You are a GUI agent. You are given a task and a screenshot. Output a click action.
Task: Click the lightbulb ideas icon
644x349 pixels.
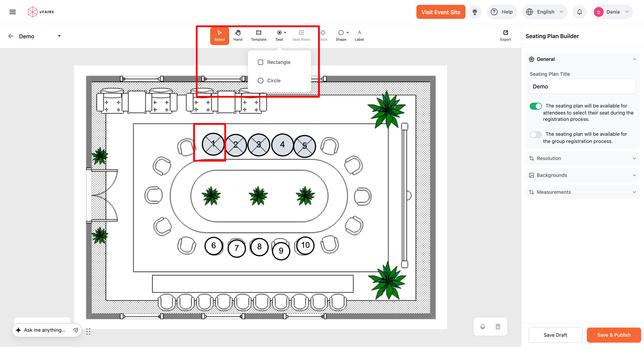(474, 12)
